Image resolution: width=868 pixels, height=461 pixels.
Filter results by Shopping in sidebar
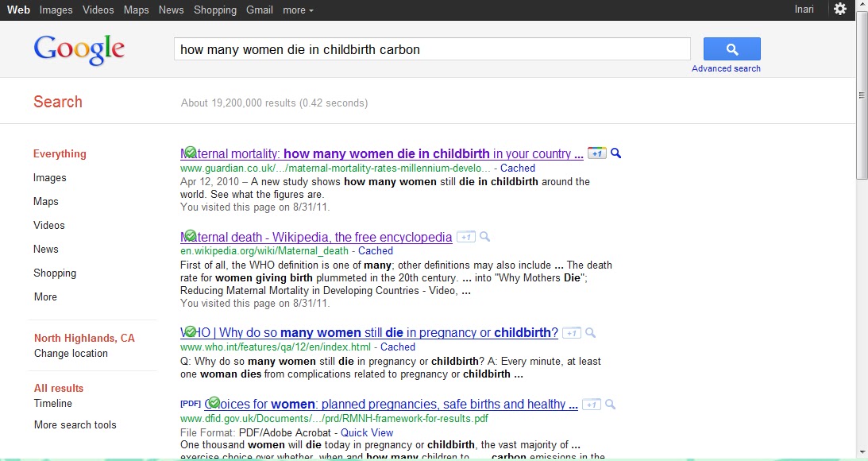click(x=55, y=273)
